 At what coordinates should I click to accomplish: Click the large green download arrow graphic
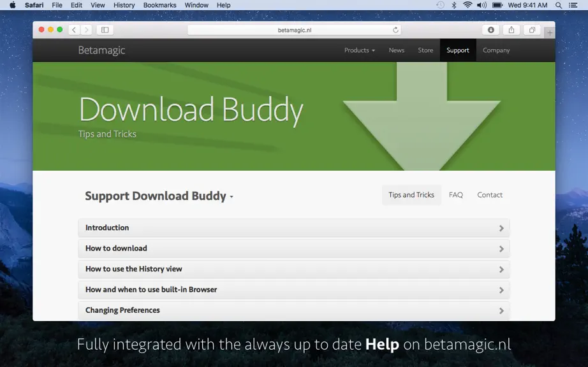422,116
